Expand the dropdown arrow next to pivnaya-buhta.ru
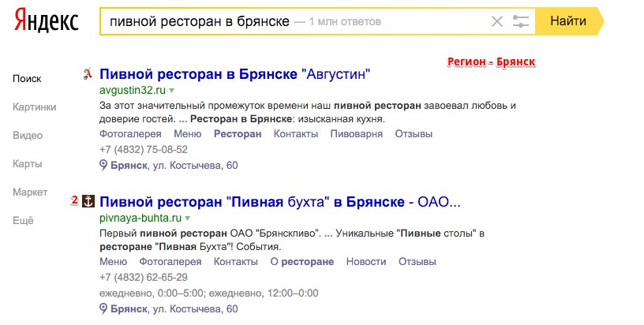This screenshot has height=325, width=644. point(187,218)
